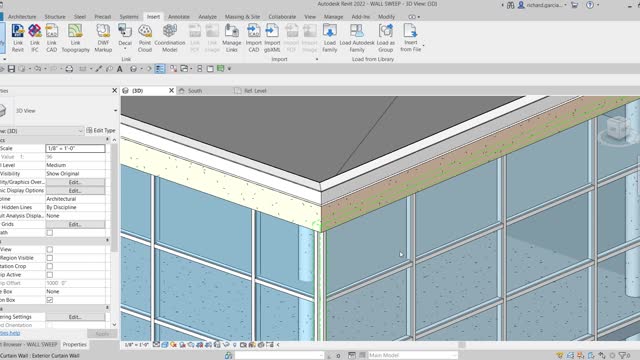Click the Decal tool icon
The image size is (640, 360).
click(124, 31)
